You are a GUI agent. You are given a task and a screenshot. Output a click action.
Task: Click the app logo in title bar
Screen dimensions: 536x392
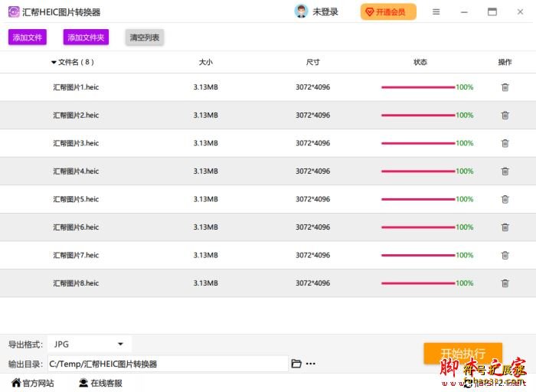[x=14, y=12]
